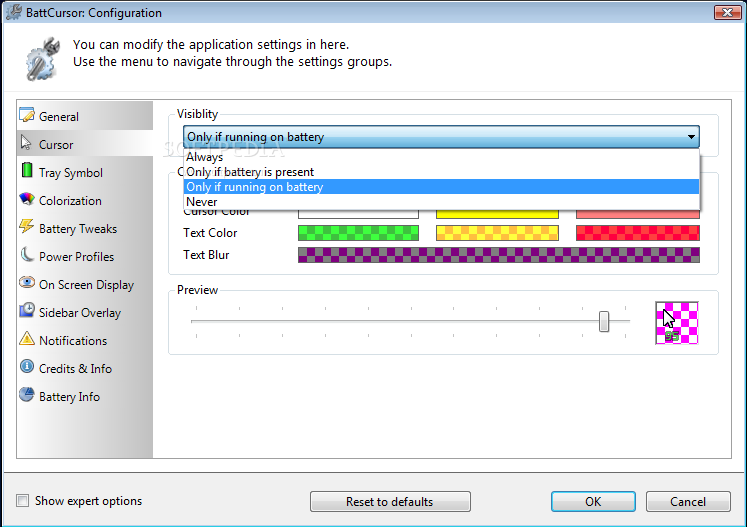Click the BattCursor title bar wrench icon

(x=13, y=12)
